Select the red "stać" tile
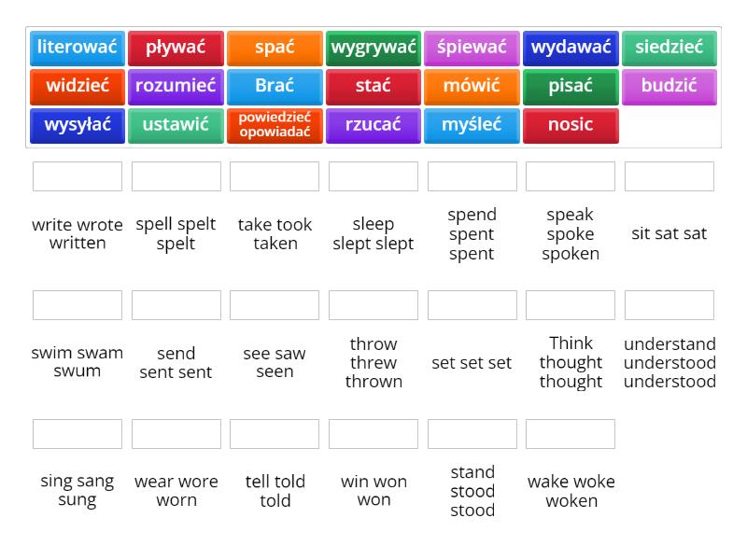This screenshot has width=747, height=560. [x=373, y=86]
